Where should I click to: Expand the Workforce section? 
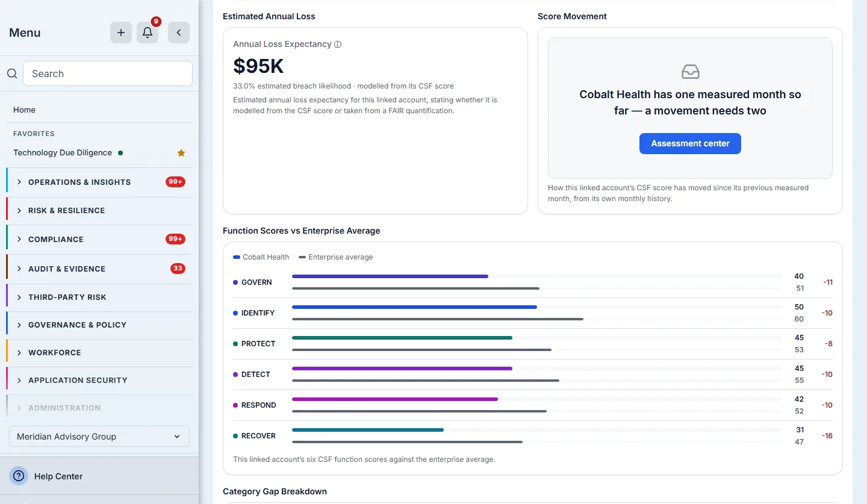pos(99,352)
